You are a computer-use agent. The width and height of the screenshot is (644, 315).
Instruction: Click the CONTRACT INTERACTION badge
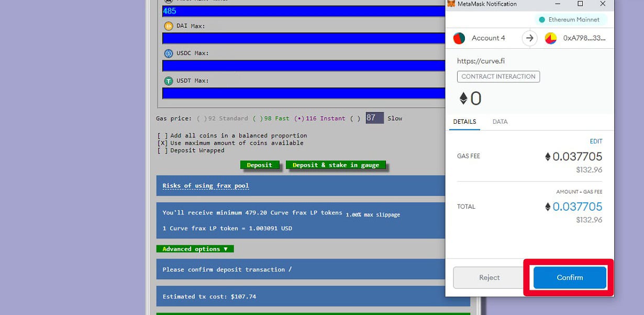pos(498,77)
